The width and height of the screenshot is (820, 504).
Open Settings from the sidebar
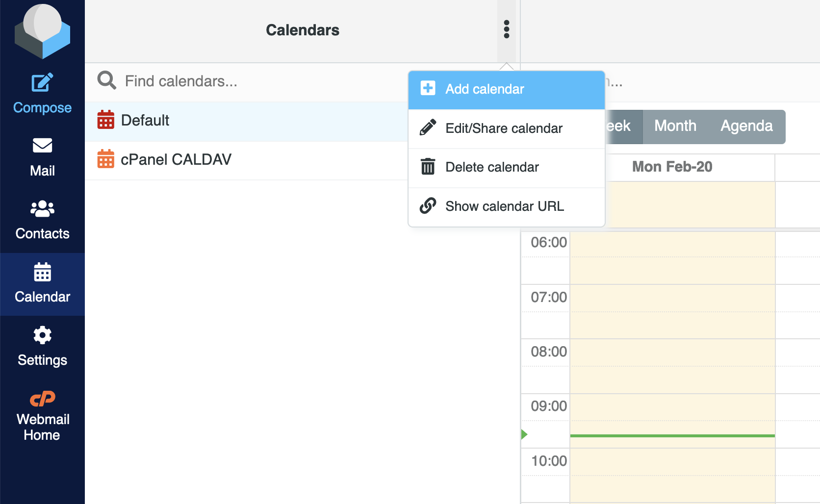[x=42, y=345]
